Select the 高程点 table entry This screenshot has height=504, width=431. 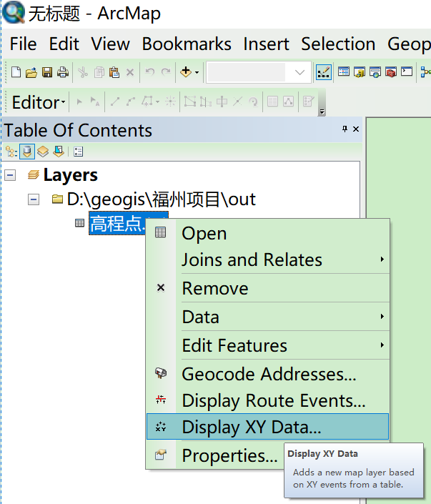pos(117,223)
